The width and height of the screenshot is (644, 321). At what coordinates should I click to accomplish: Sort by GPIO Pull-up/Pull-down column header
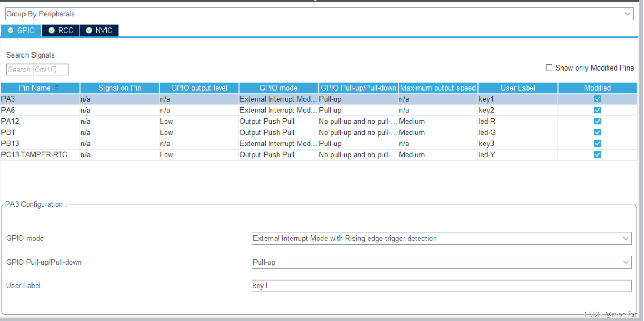(x=358, y=88)
